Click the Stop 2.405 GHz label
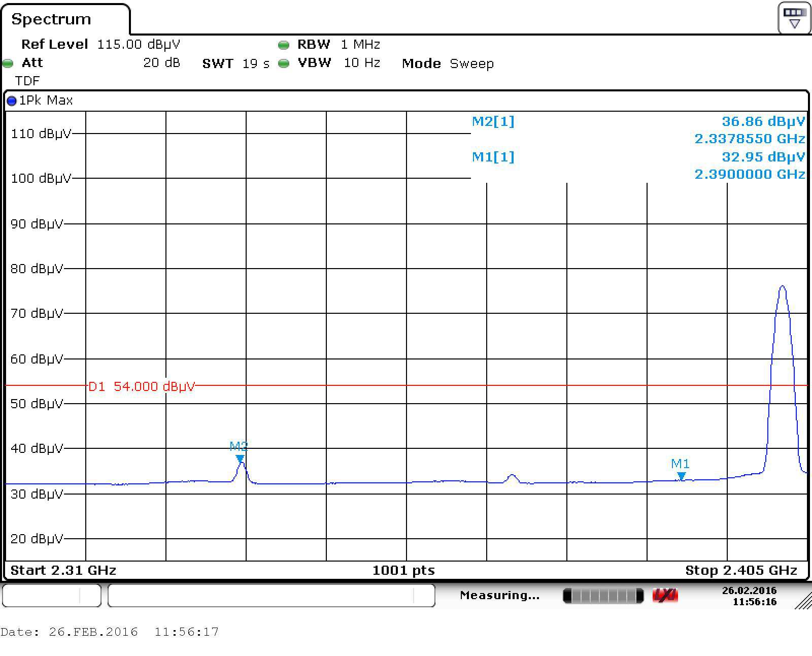Viewport: 812px width, 656px height. tap(741, 570)
